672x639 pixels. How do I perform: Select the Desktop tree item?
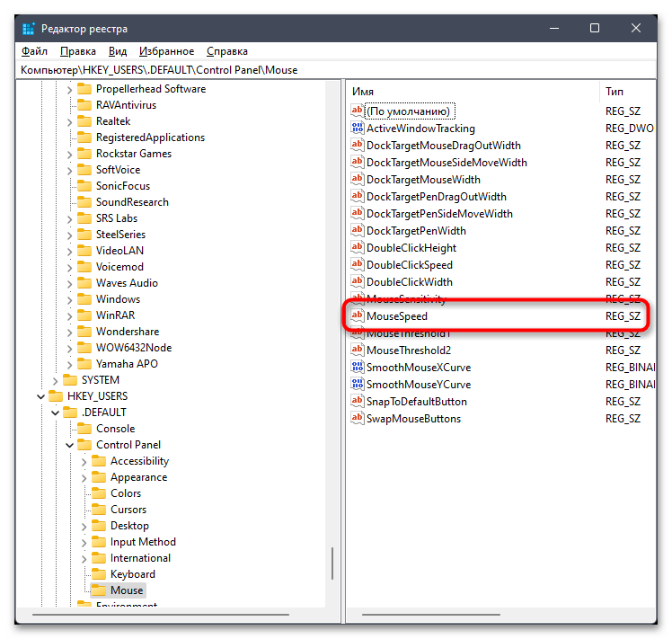click(x=129, y=526)
